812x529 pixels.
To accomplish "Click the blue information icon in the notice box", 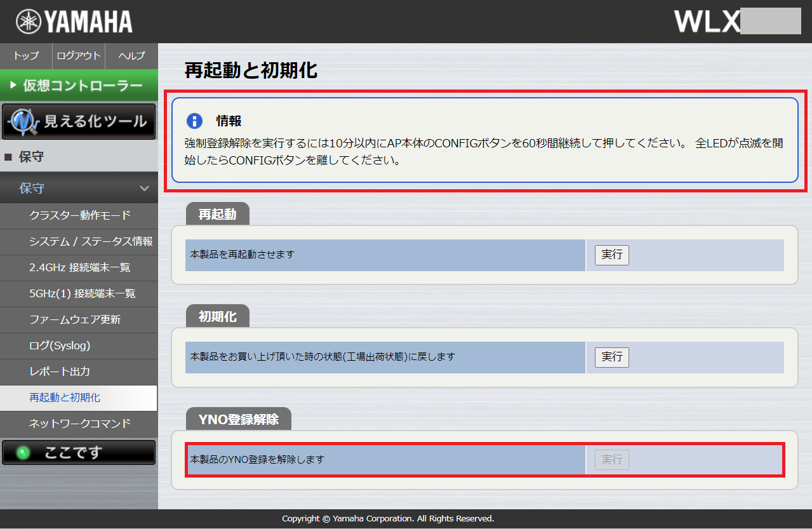I will click(x=194, y=121).
